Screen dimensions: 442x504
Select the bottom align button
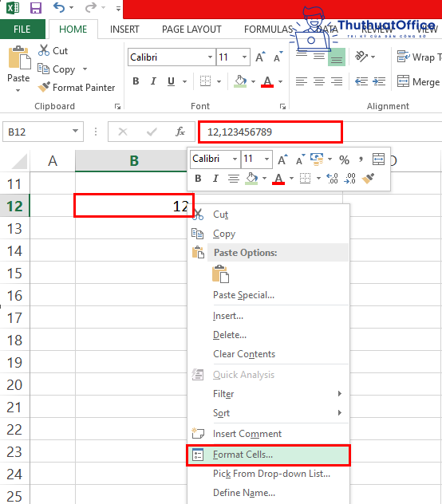337,57
